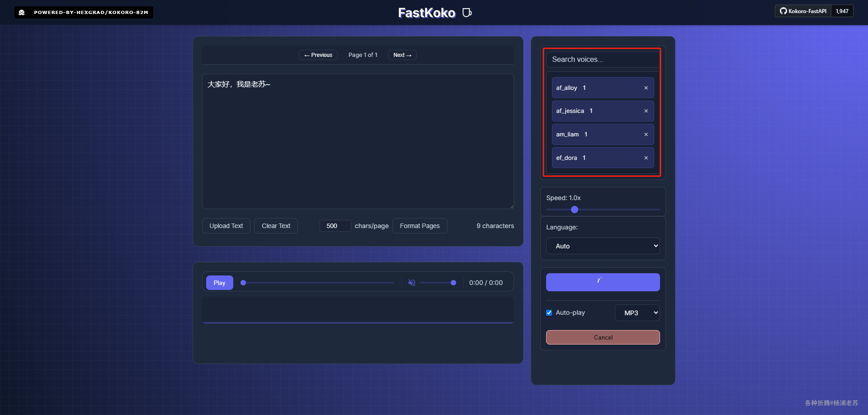Open the MP3 format dropdown

point(637,312)
